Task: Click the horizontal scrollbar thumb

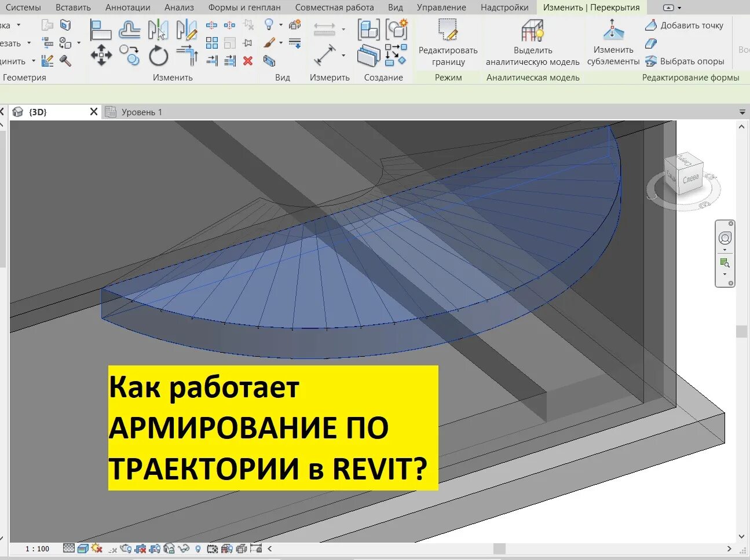Action: (499, 548)
